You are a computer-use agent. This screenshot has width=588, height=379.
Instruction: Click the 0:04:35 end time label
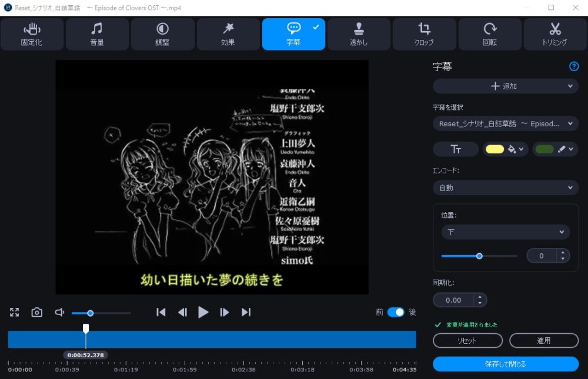[405, 370]
